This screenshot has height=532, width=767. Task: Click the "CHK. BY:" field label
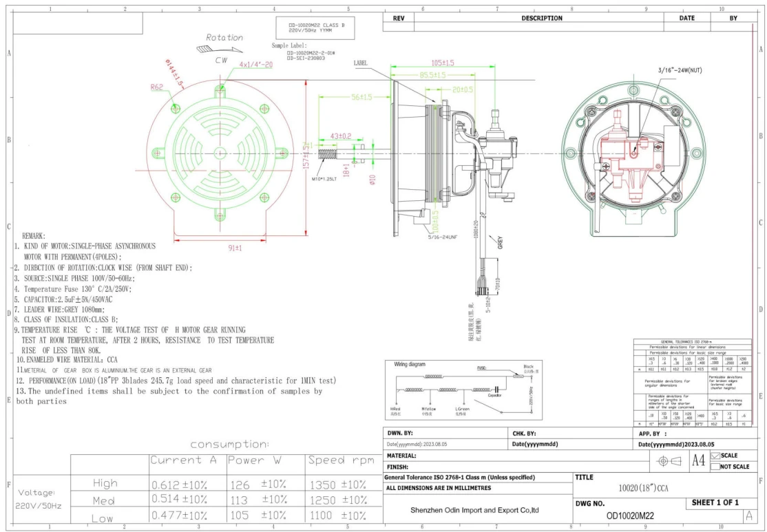point(525,434)
